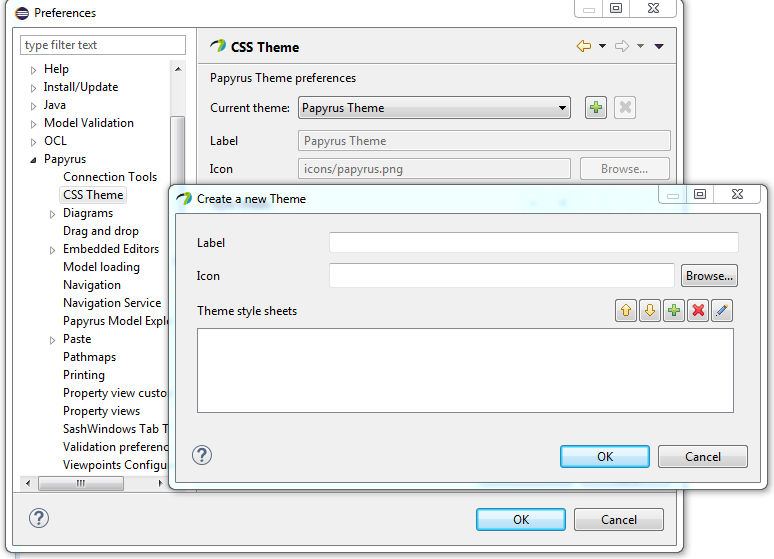Click the type filter text box
This screenshot has height=559, width=774.
click(103, 45)
